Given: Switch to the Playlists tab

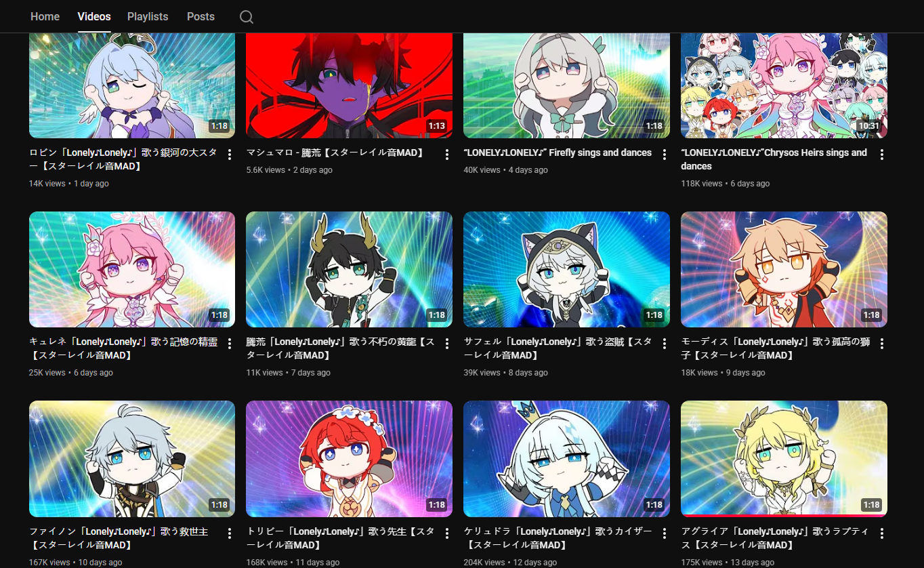Looking at the screenshot, I should click(x=148, y=16).
